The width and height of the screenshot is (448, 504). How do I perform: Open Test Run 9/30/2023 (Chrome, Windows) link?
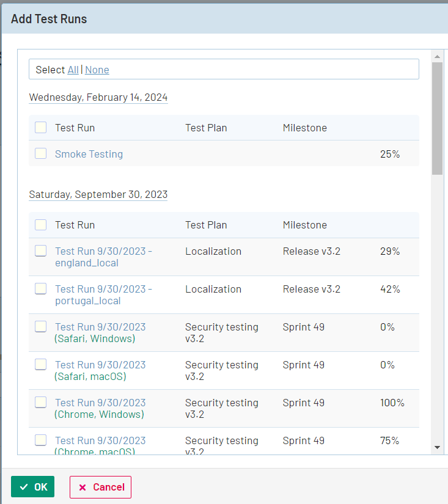pyautogui.click(x=100, y=409)
